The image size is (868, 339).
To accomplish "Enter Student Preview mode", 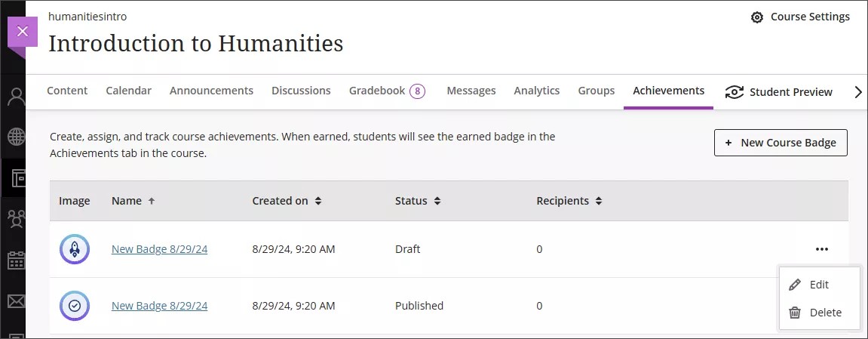I will click(778, 92).
